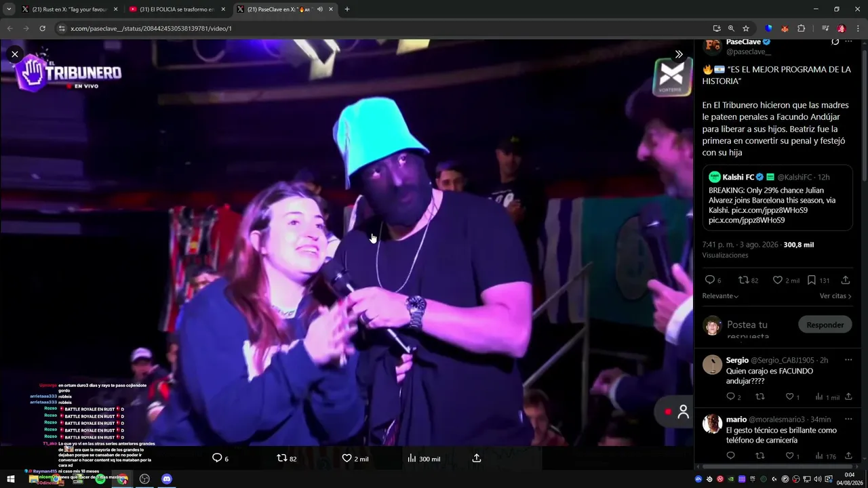The width and height of the screenshot is (868, 488).
Task: Open more options on Sergio's reply
Action: [848, 360]
